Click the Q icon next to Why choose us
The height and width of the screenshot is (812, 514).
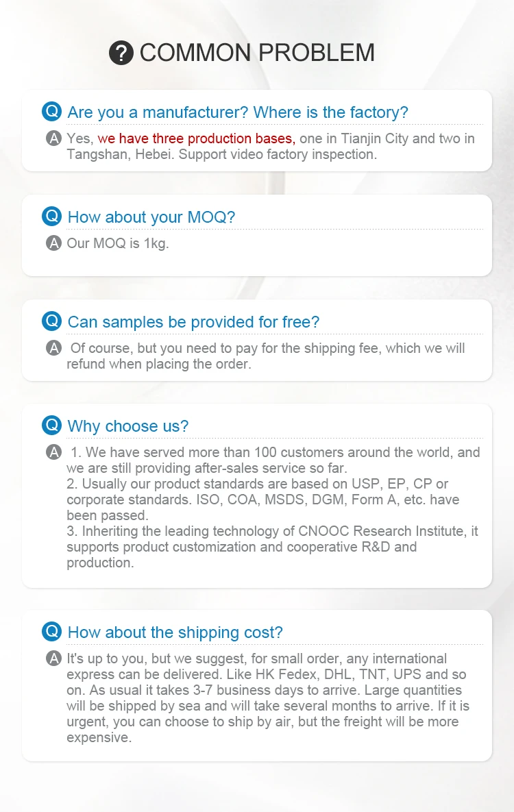coord(51,425)
